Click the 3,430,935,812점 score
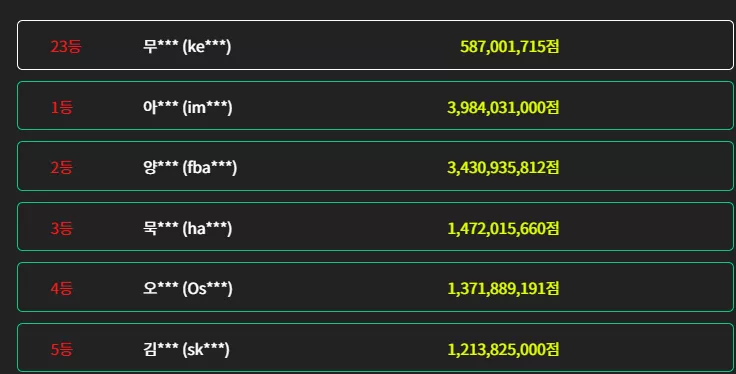This screenshot has height=374, width=736. pyautogui.click(x=503, y=168)
